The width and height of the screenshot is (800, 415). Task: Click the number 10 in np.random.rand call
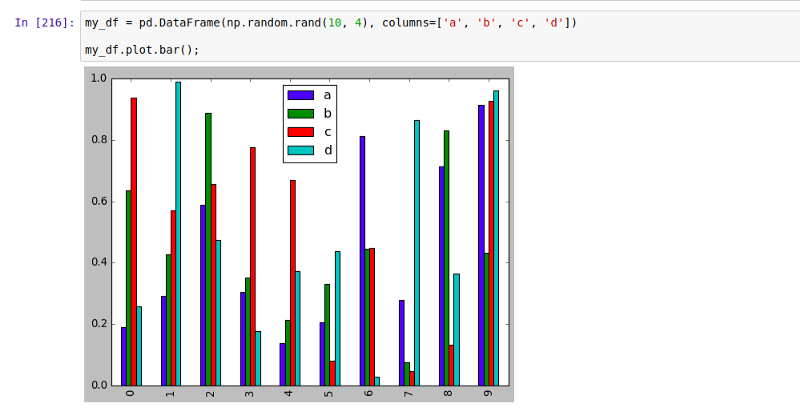coord(335,23)
